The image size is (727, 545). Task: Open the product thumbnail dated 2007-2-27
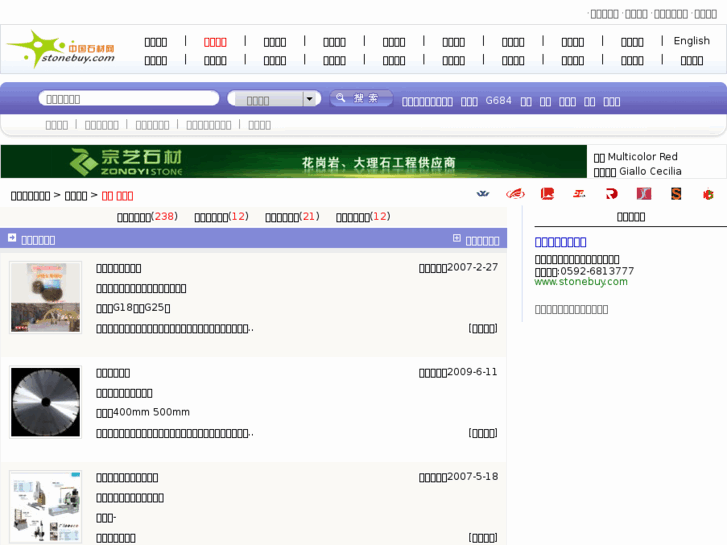(x=45, y=297)
